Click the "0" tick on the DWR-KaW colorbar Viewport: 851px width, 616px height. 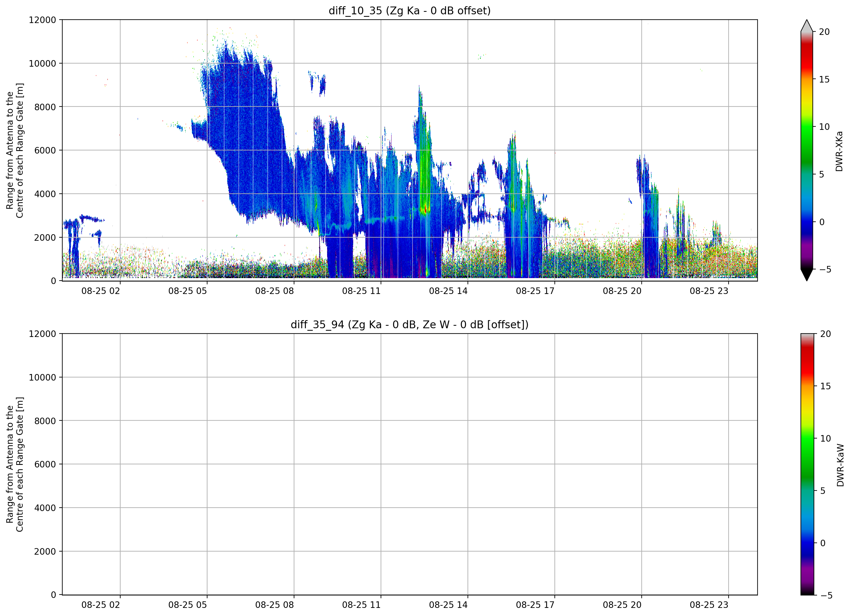click(x=823, y=543)
